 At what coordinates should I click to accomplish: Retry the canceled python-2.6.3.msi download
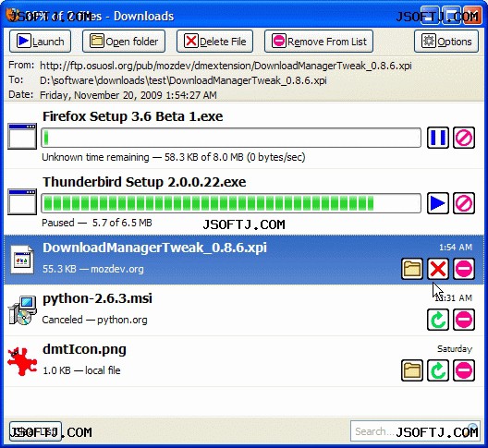(x=438, y=320)
